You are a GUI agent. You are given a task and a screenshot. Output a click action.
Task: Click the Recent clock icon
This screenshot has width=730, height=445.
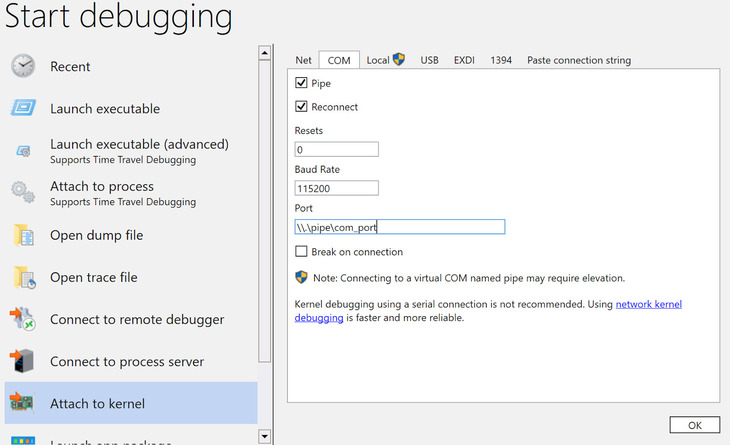[23, 66]
